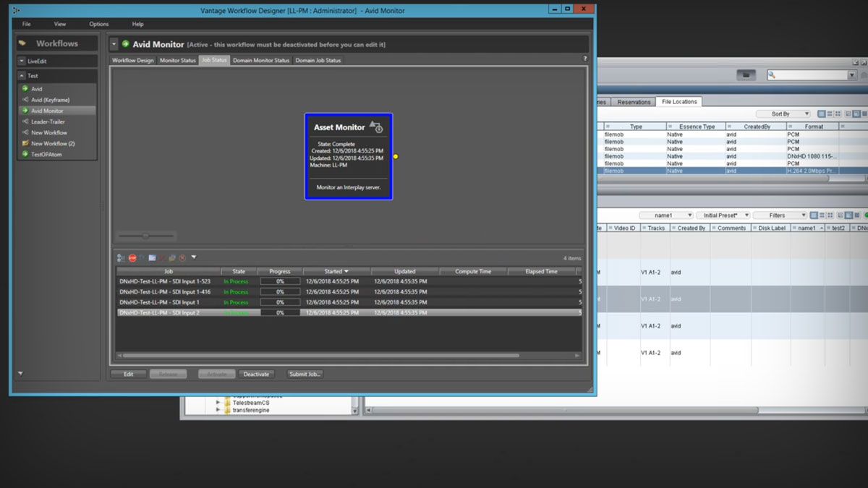
Task: Sort jobs by the State column header
Action: click(239, 271)
